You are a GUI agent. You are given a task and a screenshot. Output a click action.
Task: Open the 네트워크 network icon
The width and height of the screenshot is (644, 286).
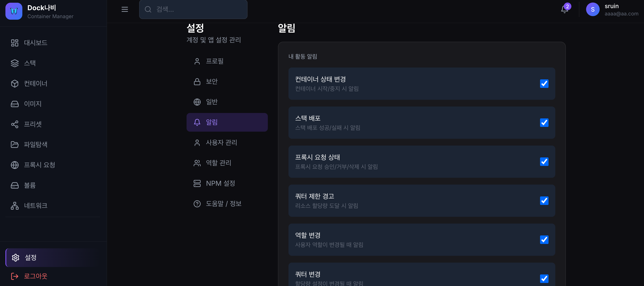click(x=15, y=205)
